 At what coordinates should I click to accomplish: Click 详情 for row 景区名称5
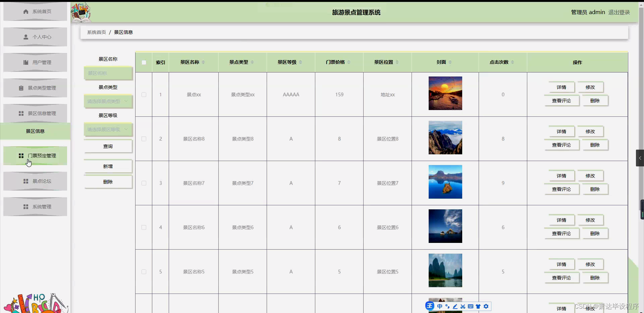(x=561, y=264)
